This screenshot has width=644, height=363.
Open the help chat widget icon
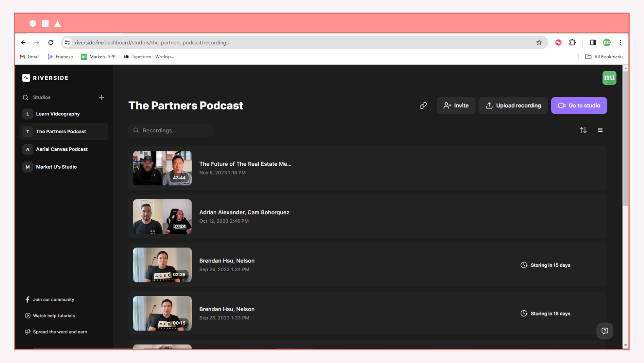605,331
